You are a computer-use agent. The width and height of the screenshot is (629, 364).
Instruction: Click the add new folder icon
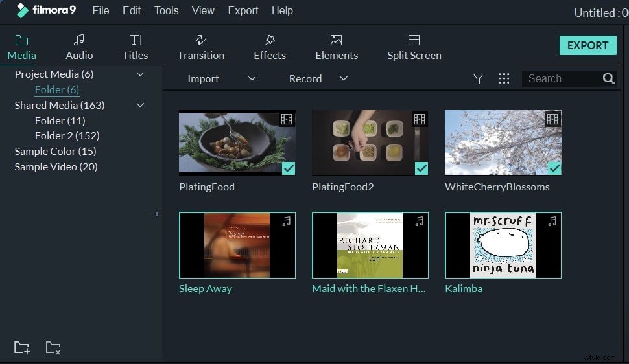pos(21,348)
